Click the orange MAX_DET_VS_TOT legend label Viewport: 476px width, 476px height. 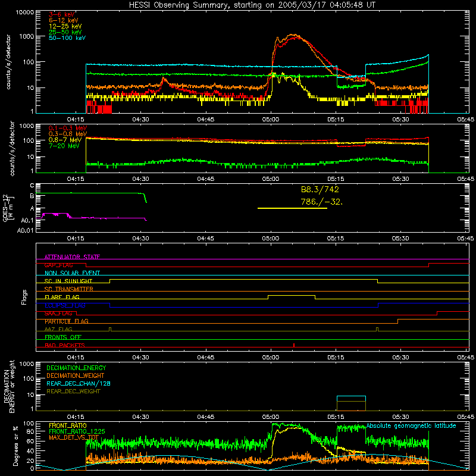pos(74,437)
